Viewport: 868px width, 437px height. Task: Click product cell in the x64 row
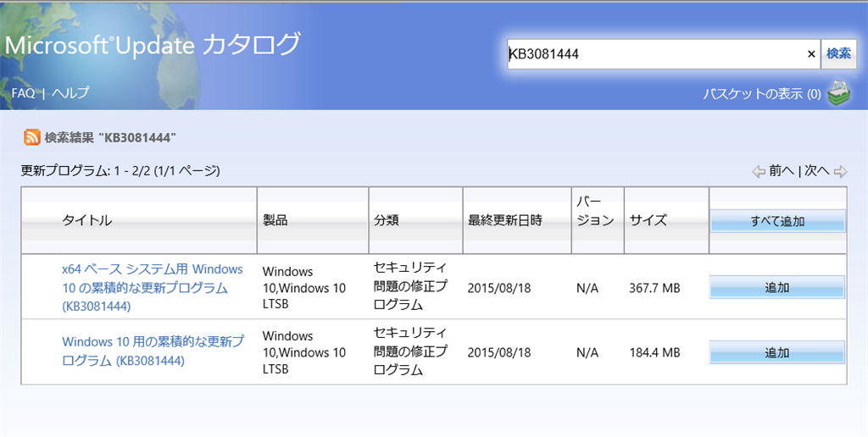(304, 288)
